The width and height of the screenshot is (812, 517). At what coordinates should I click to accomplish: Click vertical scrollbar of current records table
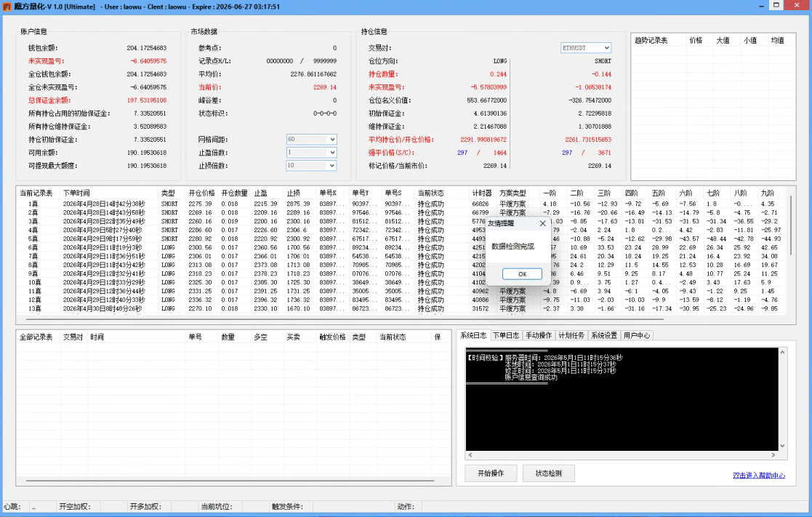791,225
